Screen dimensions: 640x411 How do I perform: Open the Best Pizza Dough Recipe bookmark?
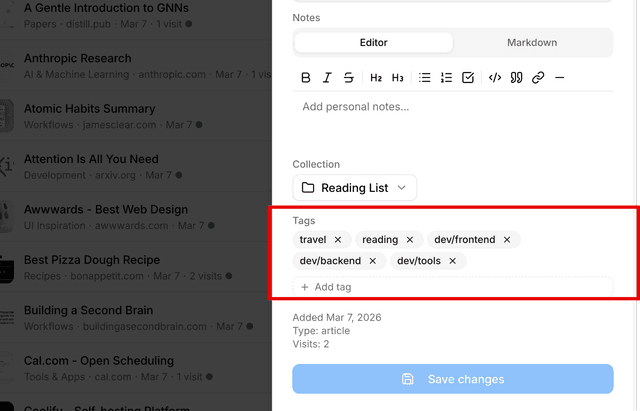[135, 267]
